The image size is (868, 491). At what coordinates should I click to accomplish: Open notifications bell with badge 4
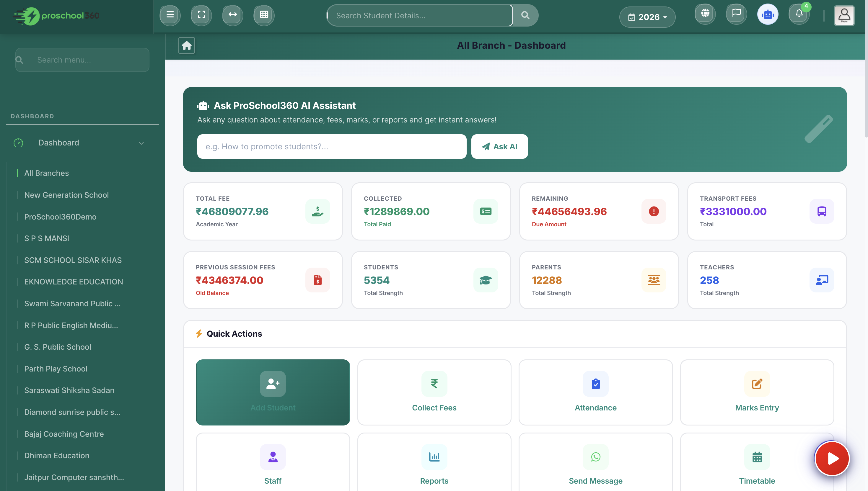799,14
